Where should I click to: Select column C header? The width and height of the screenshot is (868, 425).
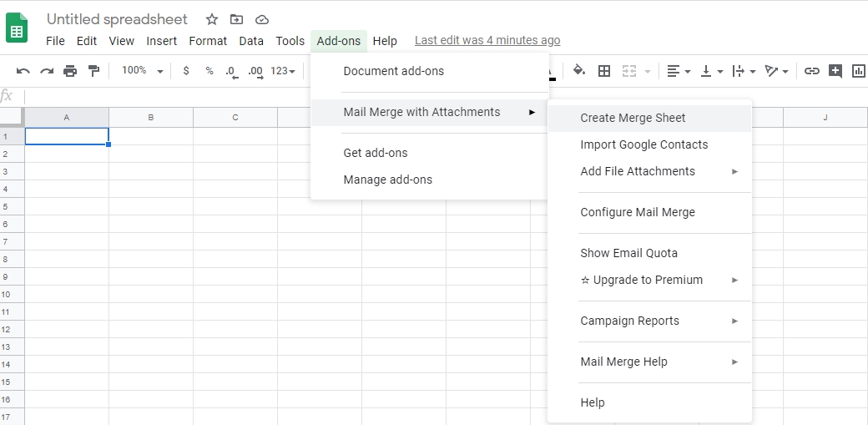point(235,118)
